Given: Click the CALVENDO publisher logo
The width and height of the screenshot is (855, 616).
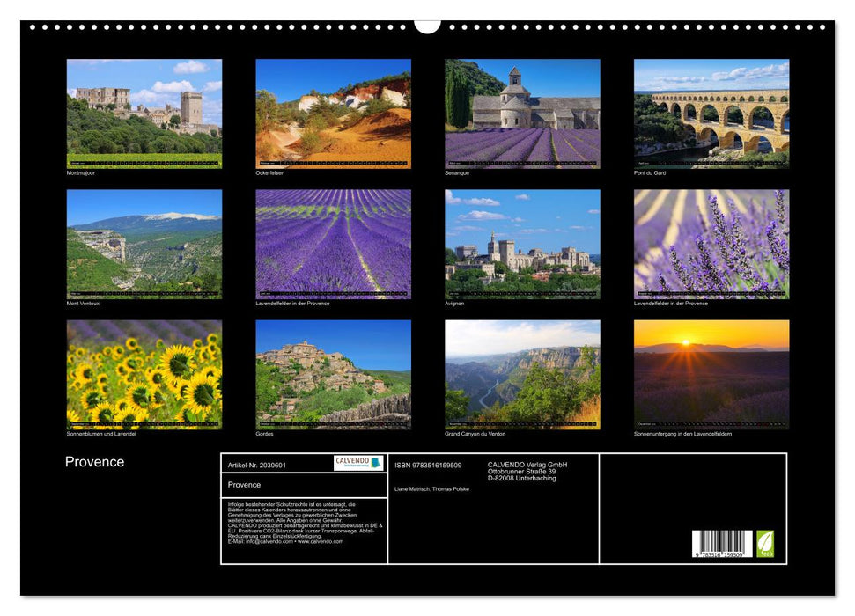Looking at the screenshot, I should [360, 463].
